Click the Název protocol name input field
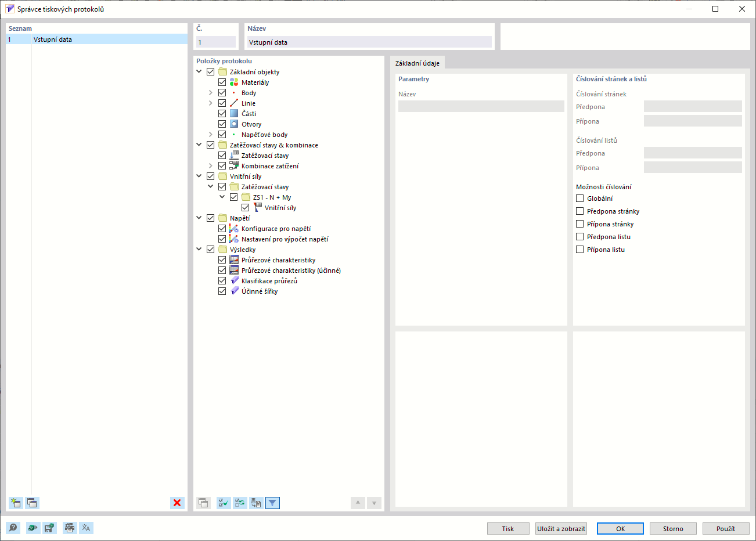This screenshot has height=541, width=756. coord(369,42)
